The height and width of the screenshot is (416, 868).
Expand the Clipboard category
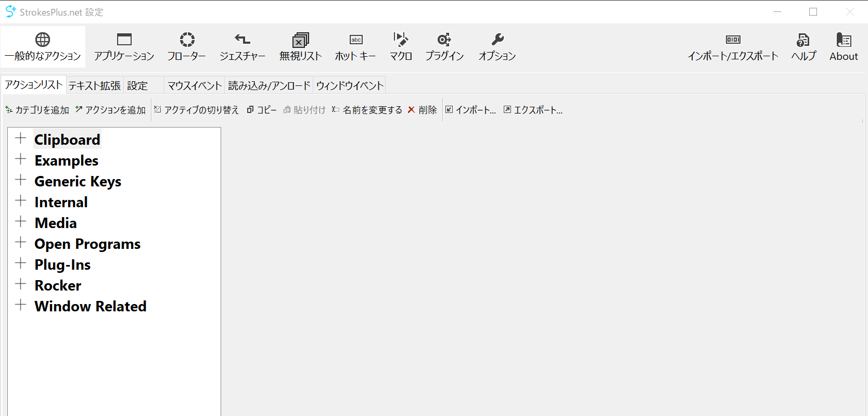[x=21, y=138]
